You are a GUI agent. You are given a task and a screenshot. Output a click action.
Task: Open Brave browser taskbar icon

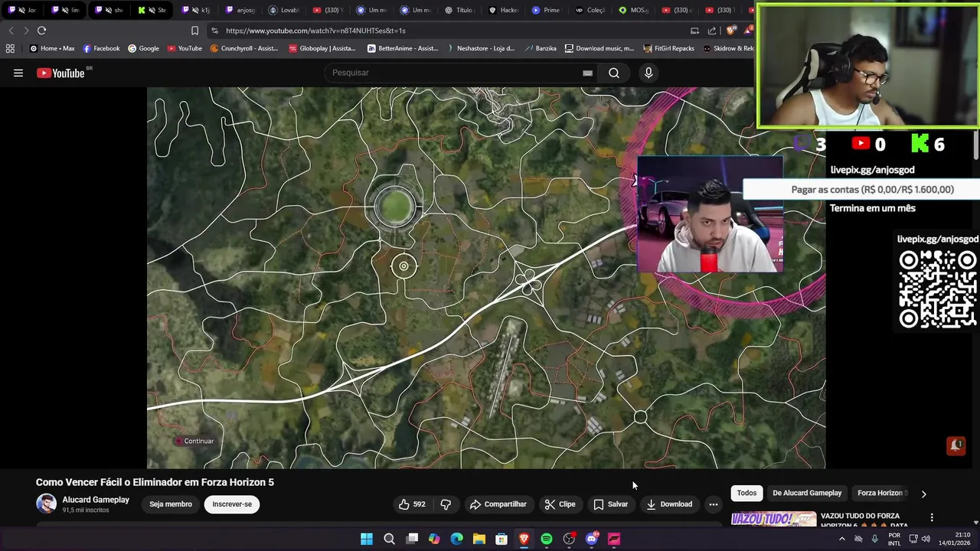pyautogui.click(x=524, y=539)
